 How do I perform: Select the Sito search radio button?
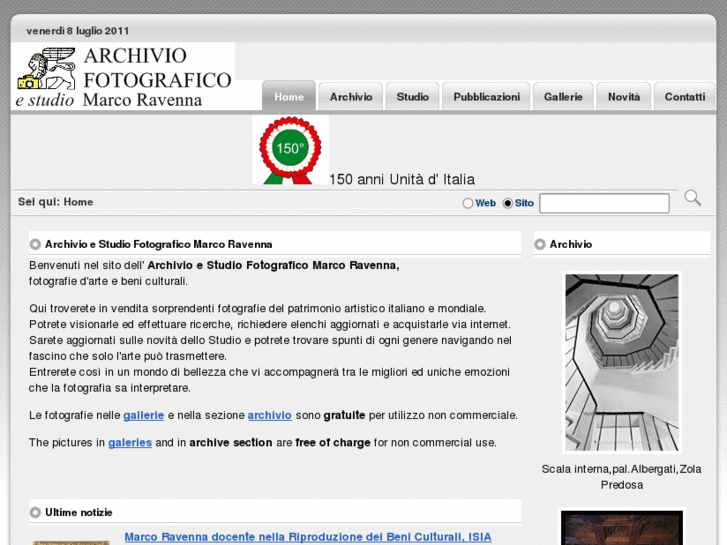[508, 203]
